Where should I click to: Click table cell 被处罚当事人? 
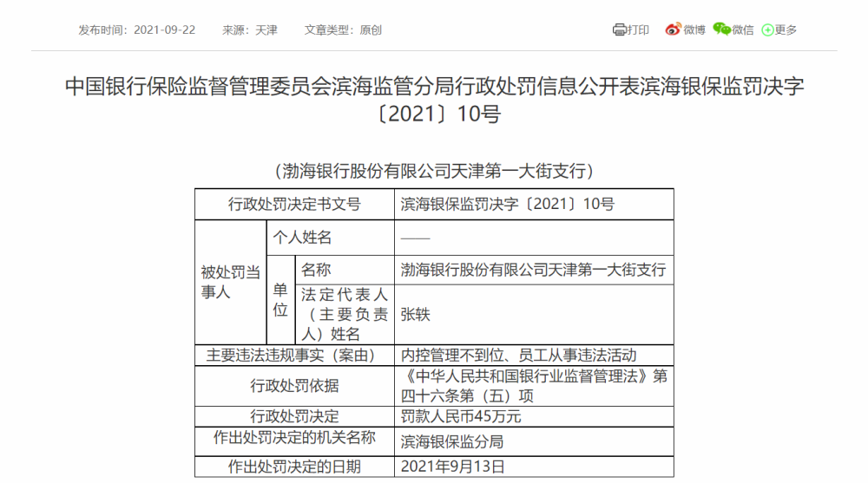(x=231, y=282)
